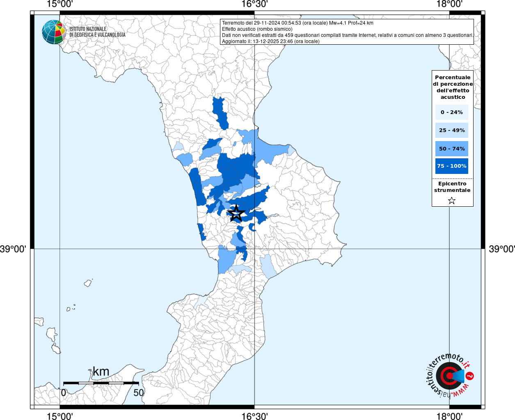
Task: Click the red question mark icon
Action: (470, 376)
